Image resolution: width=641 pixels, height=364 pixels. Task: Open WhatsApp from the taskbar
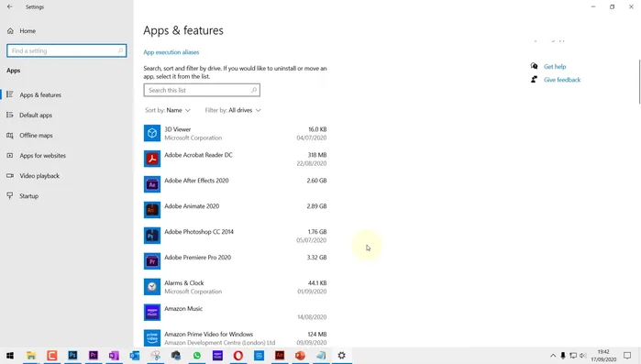point(196,356)
